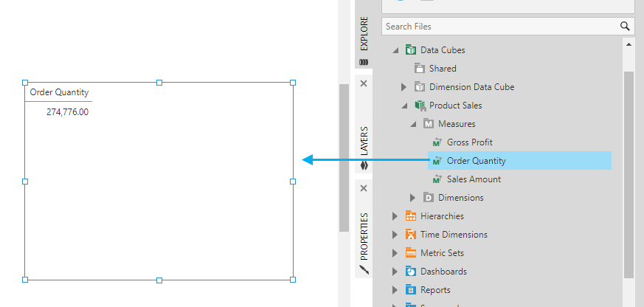Click the bottom-center resize handle of table
The height and width of the screenshot is (307, 644).
click(159, 280)
